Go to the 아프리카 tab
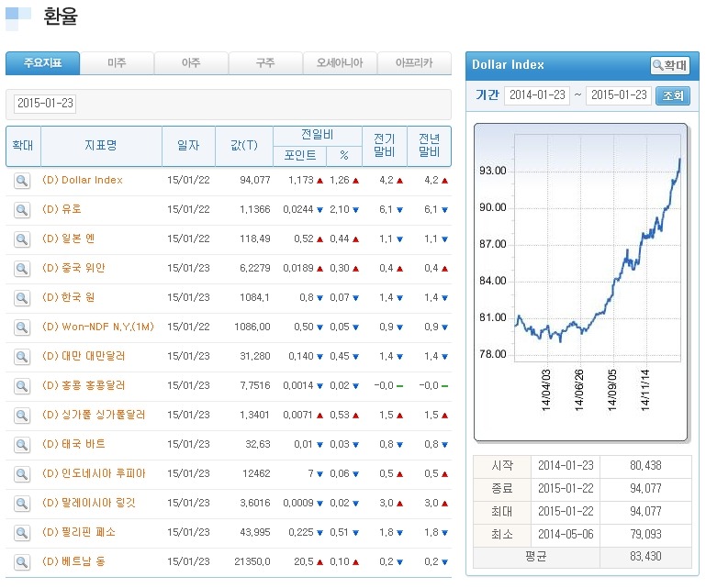The height and width of the screenshot is (588, 706). coord(414,63)
